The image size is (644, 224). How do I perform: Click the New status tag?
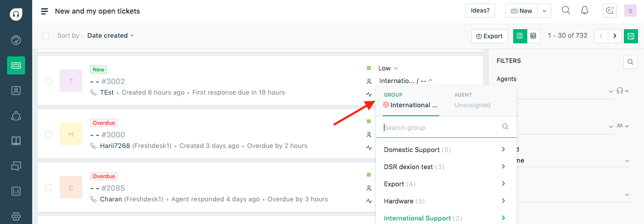click(99, 69)
